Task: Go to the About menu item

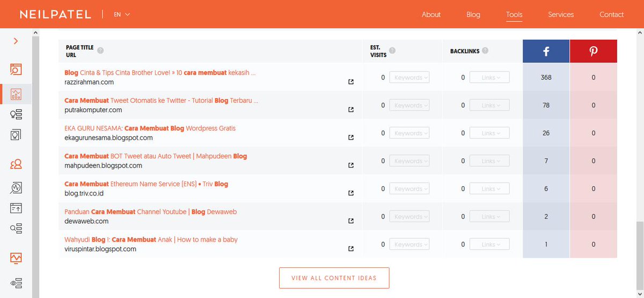Action: pos(431,14)
